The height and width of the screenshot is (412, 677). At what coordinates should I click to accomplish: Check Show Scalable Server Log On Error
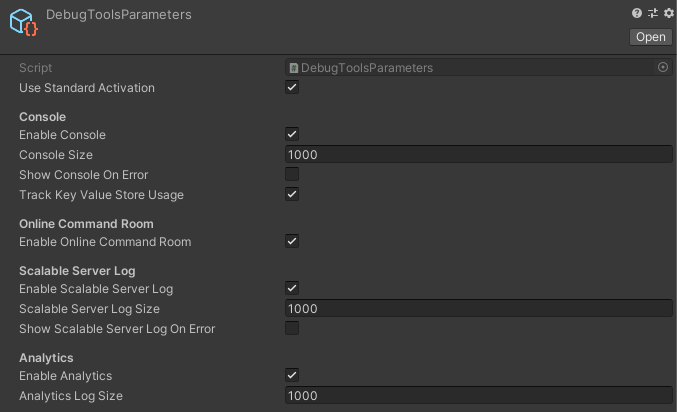(292, 328)
